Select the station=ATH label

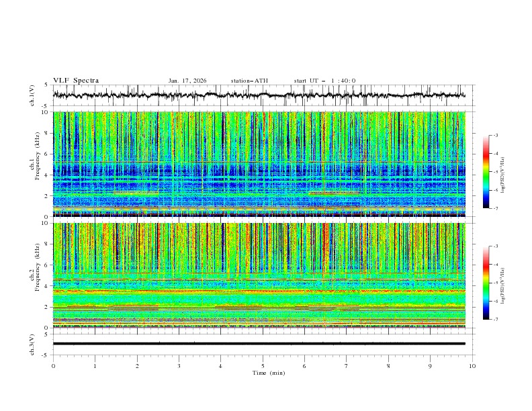tap(249, 81)
